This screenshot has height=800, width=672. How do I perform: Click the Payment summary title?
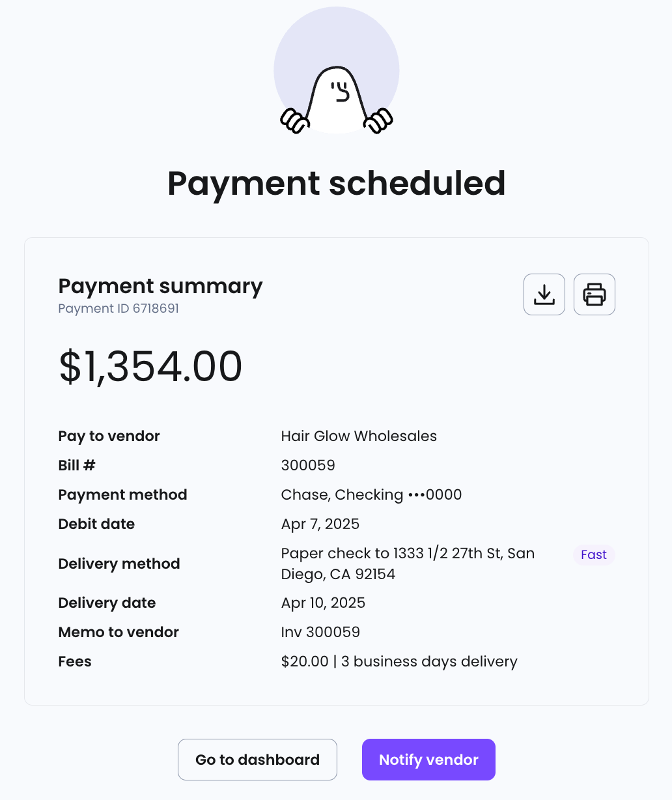160,286
